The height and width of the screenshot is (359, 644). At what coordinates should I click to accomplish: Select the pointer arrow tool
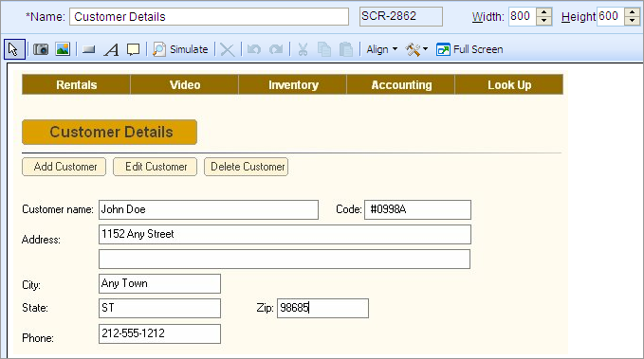pyautogui.click(x=14, y=49)
